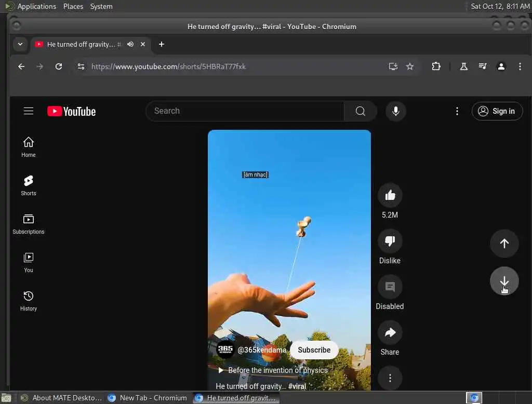Click the address bar URL
Image resolution: width=532 pixels, height=404 pixels.
pos(168,66)
